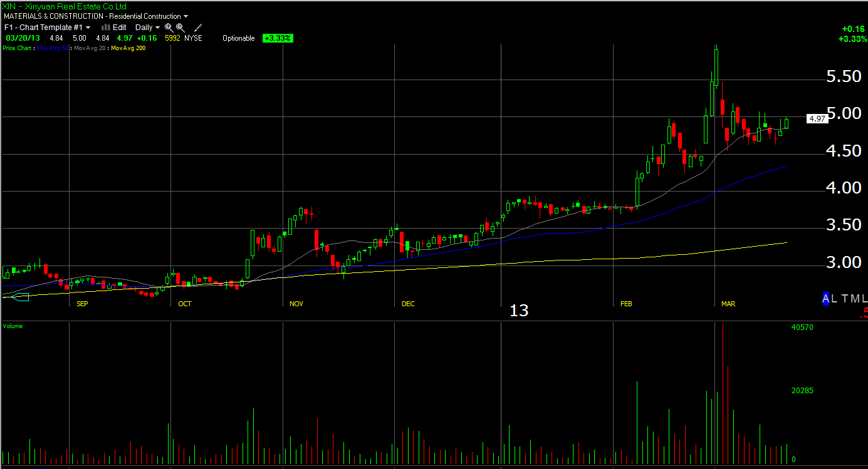Expand the F1 - Chart Template #1 dropdown
868x469 pixels.
pos(47,28)
